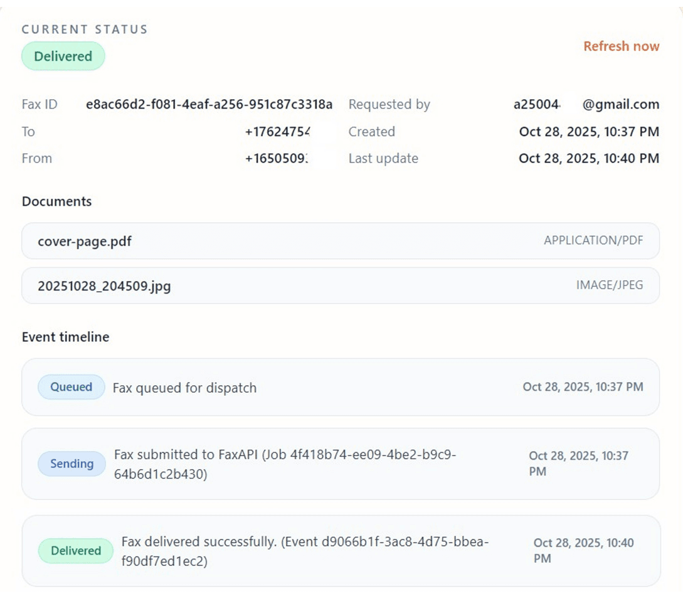
Task: Click the Event timeline heading
Action: pyautogui.click(x=65, y=337)
